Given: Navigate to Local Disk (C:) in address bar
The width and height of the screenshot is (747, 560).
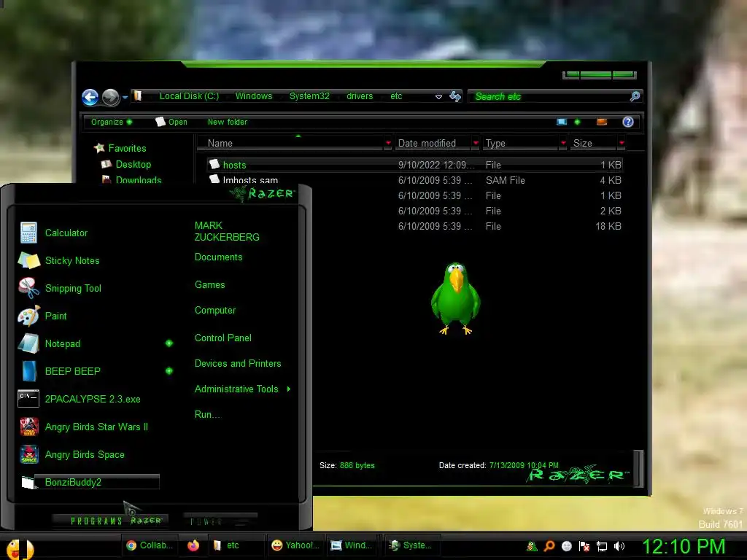Looking at the screenshot, I should click(x=189, y=96).
